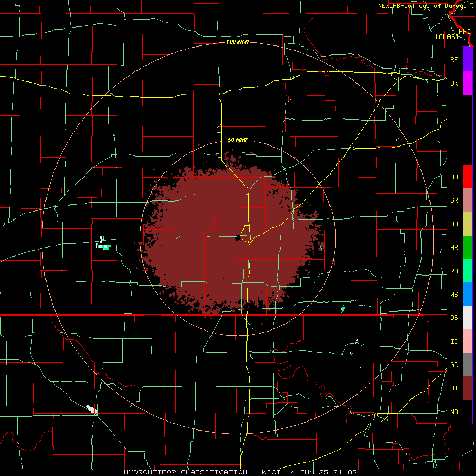Click the NEXLAB-College of DuPage header text
Screen dimensions: 476x476
(425, 6)
